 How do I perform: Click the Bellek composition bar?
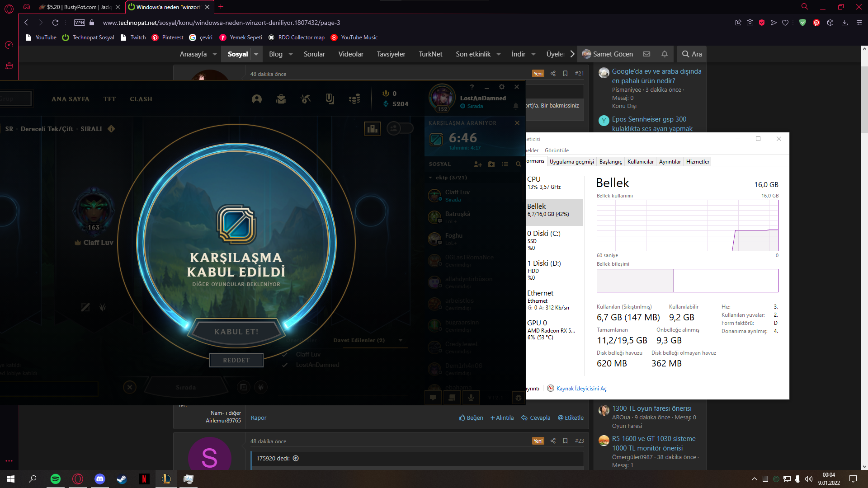pyautogui.click(x=687, y=281)
